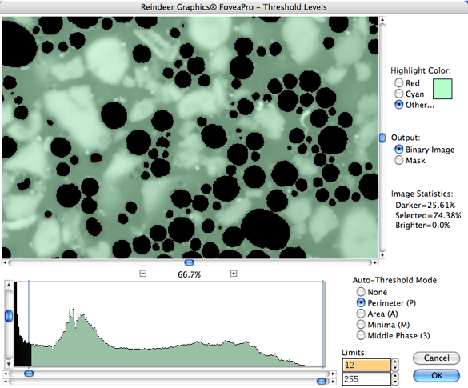This screenshot has width=468, height=388.
Task: Click the Cancel button
Action: tap(437, 358)
